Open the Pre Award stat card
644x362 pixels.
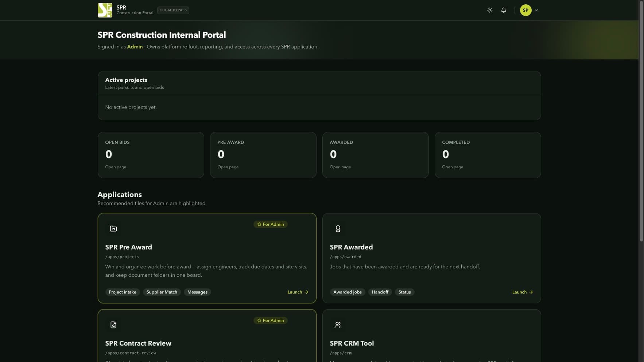tap(263, 155)
